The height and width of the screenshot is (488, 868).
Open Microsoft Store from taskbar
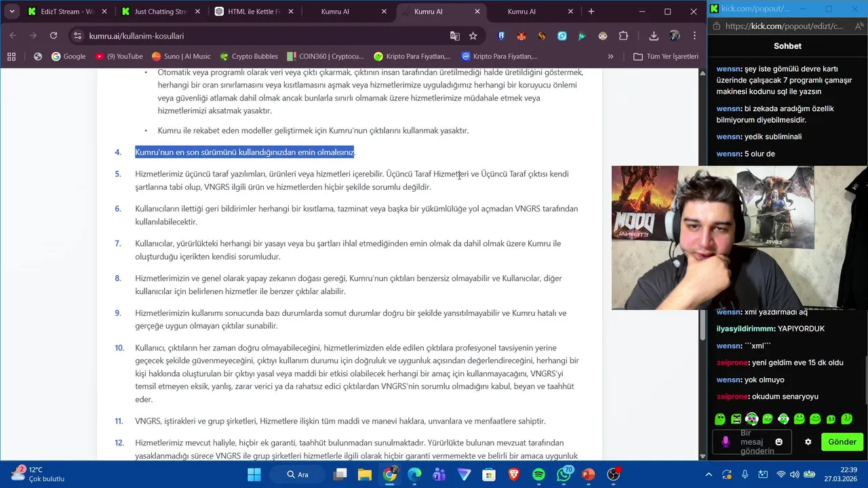point(489,474)
